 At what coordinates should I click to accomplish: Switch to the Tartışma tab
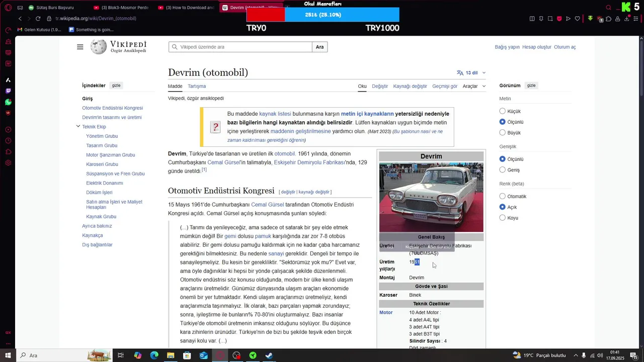(197, 86)
